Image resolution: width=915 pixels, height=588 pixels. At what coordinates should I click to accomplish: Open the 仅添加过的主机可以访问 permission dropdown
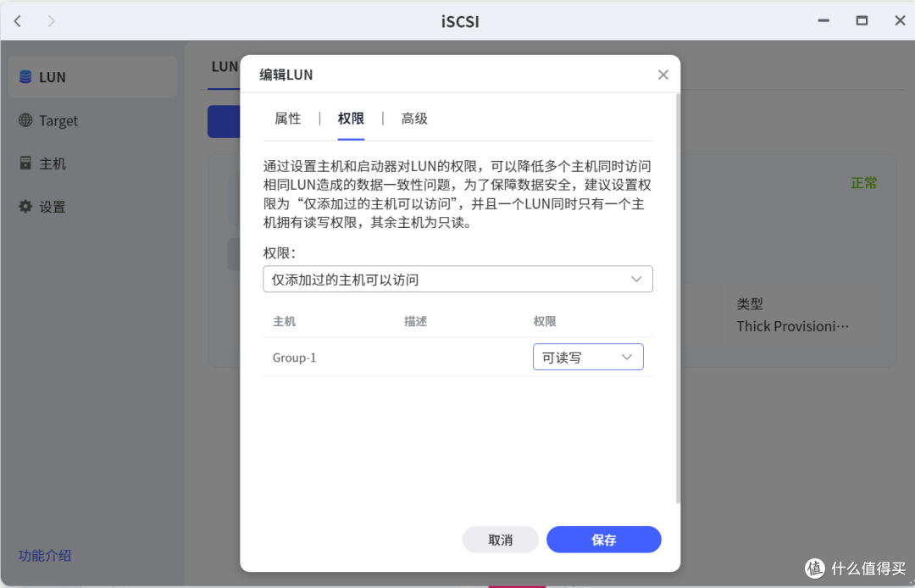pyautogui.click(x=457, y=280)
